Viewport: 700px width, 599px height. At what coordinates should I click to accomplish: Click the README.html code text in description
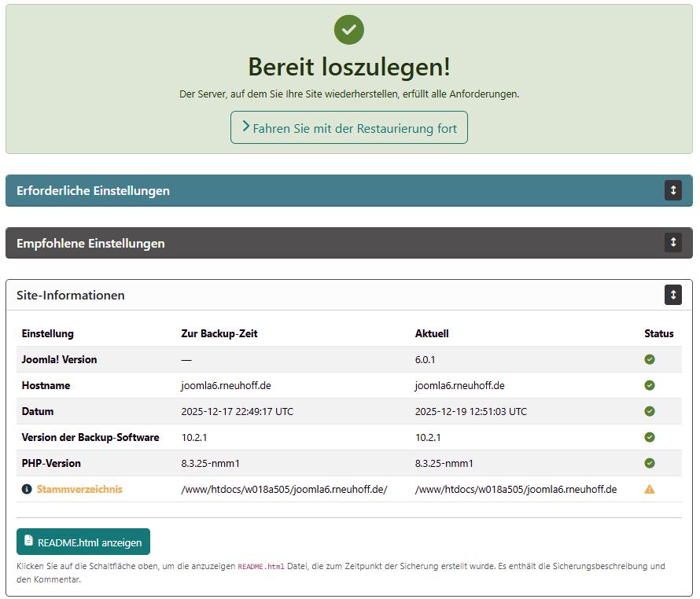pos(260,566)
